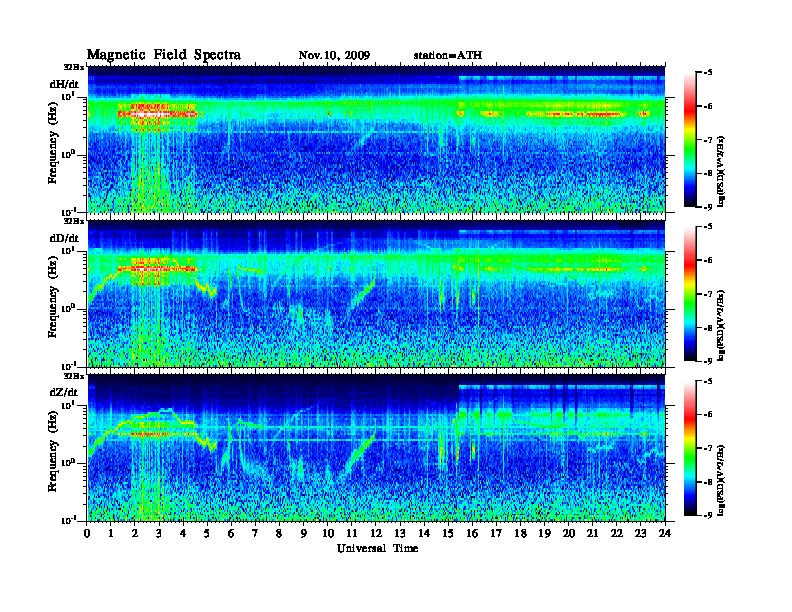Click hour tick label "0" on time axis
The image size is (792, 612).
(x=87, y=533)
